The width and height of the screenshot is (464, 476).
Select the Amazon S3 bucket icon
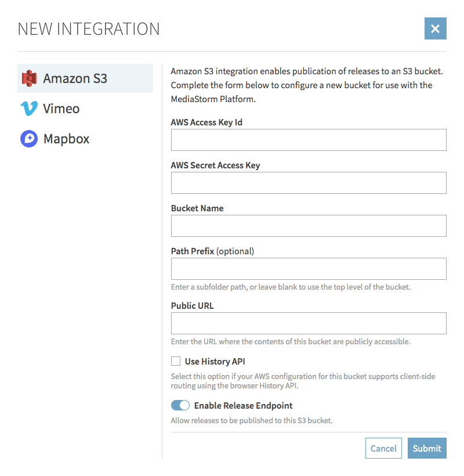pos(30,78)
